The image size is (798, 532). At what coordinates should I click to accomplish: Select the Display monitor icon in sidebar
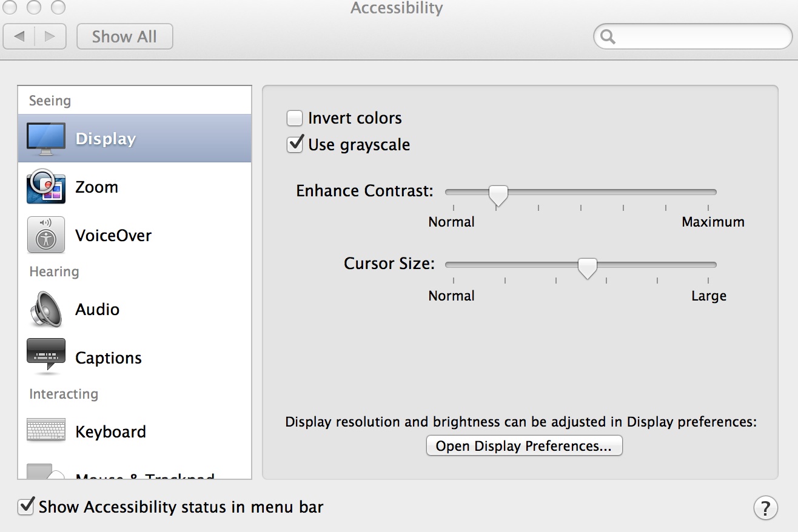pos(46,139)
